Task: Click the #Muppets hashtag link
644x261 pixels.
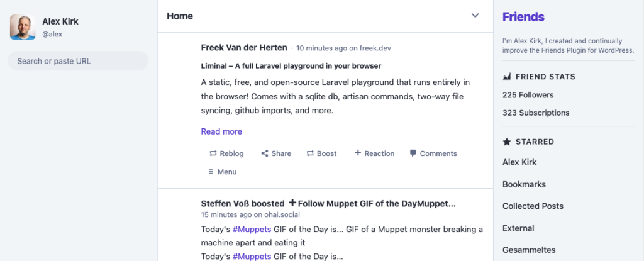Action: [252, 229]
